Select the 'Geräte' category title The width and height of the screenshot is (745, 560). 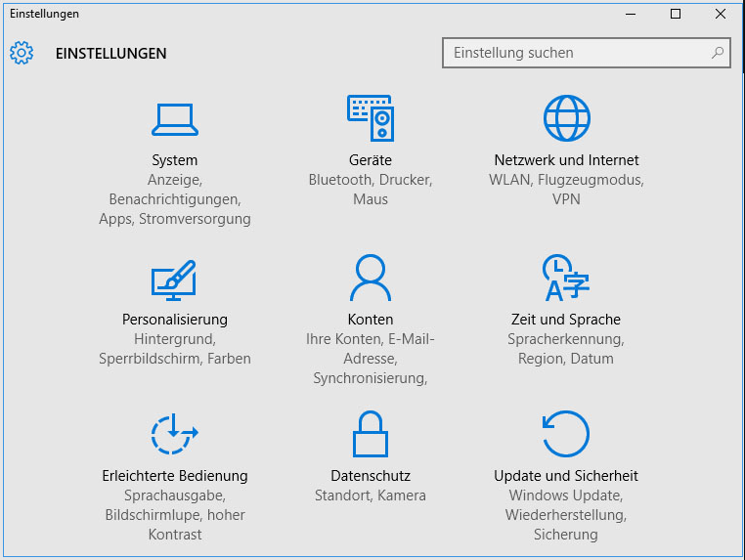(x=371, y=160)
